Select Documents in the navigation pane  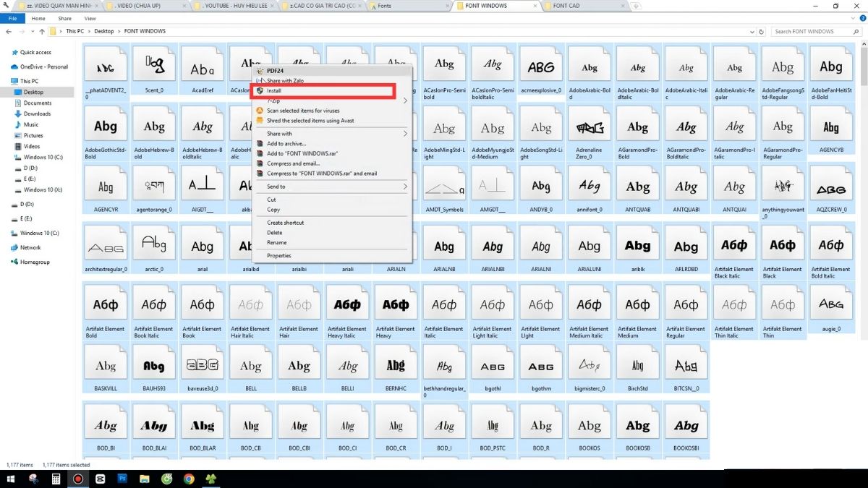[38, 103]
